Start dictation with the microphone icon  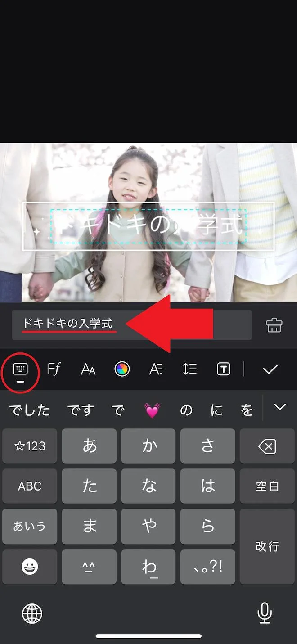265,613
